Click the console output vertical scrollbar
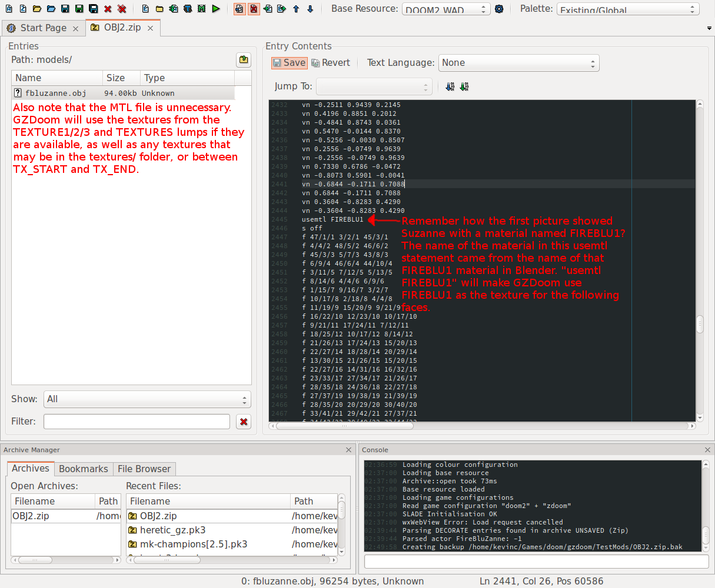715x588 pixels. point(706,506)
